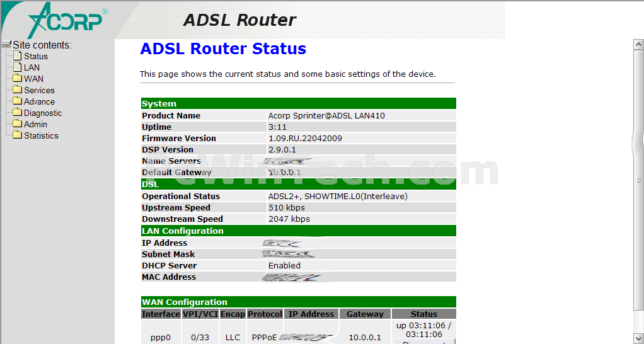Viewport: 644px width, 344px height.
Task: Click upstream speed value 510 kbps
Action: tap(286, 208)
